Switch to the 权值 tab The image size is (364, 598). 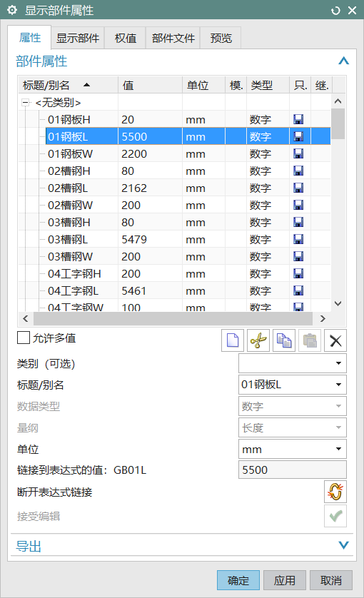126,38
